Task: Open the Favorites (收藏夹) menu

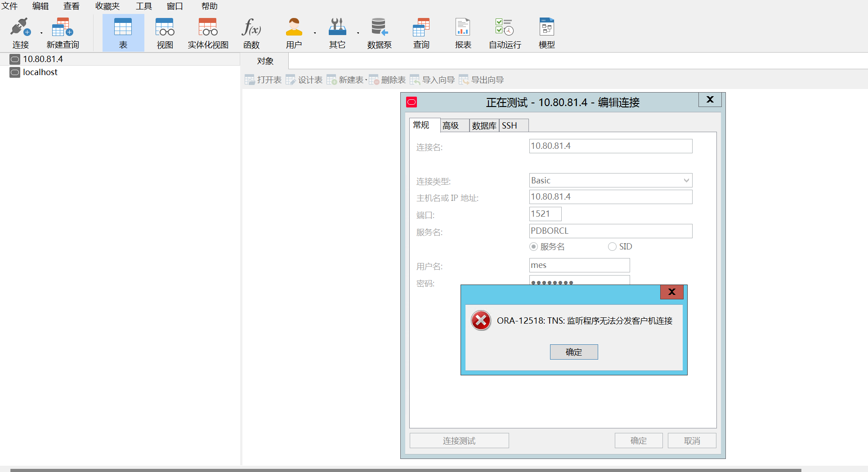Action: pyautogui.click(x=107, y=6)
